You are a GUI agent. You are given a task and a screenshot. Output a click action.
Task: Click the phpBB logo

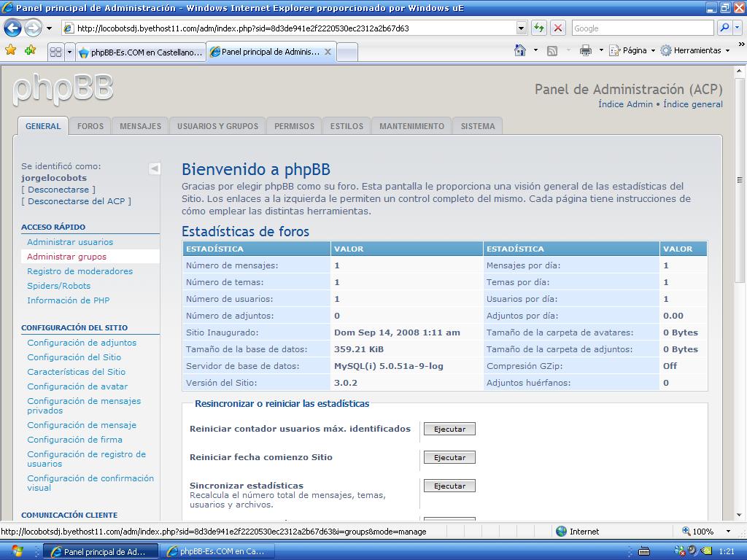pos(63,88)
